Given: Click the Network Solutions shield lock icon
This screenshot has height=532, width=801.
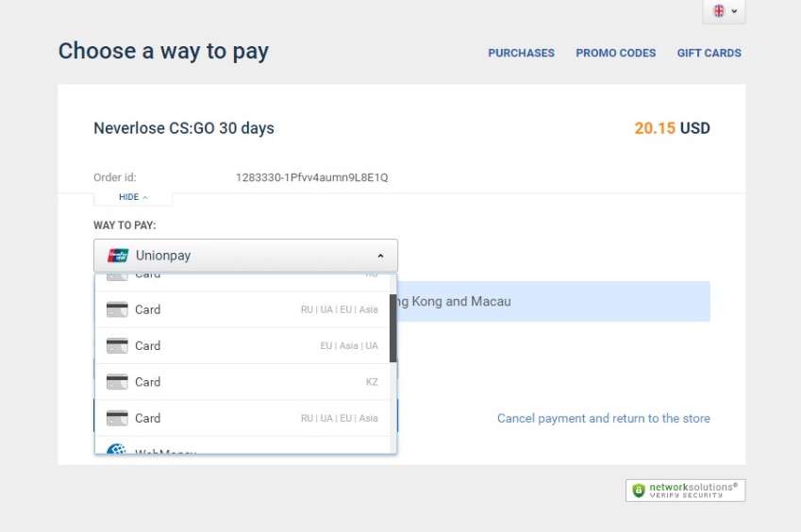Looking at the screenshot, I should [x=639, y=490].
